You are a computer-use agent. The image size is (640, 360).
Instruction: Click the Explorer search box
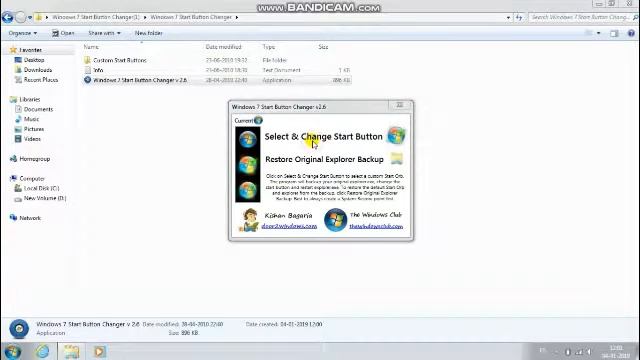583,17
